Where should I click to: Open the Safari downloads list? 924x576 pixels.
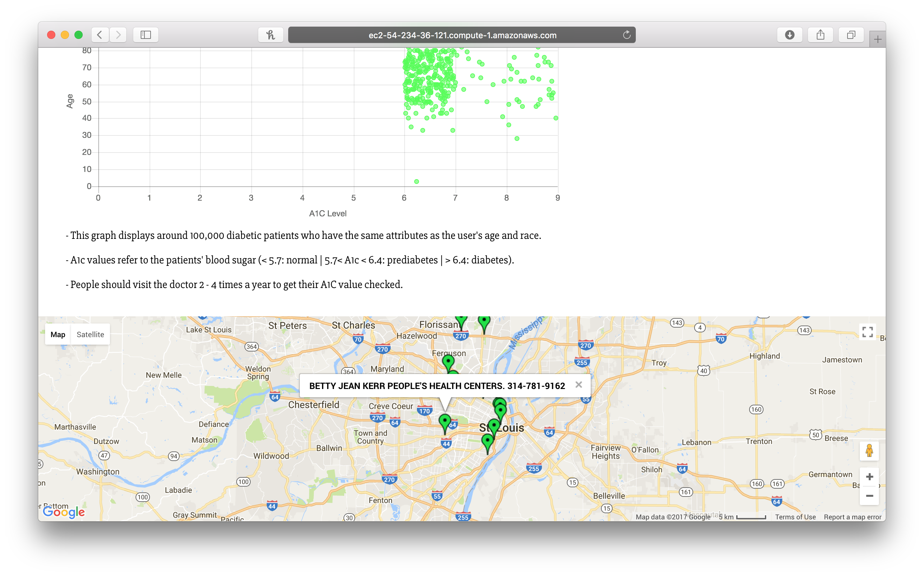pyautogui.click(x=789, y=35)
